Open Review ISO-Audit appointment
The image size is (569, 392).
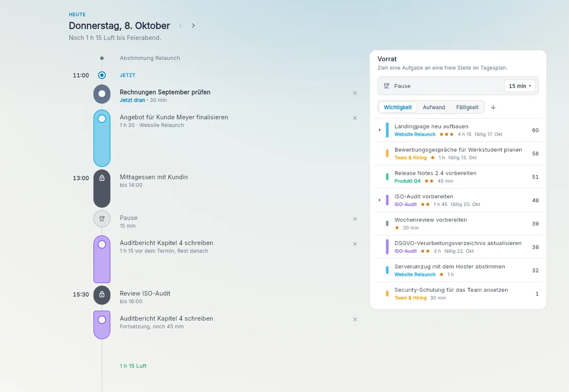(x=145, y=293)
